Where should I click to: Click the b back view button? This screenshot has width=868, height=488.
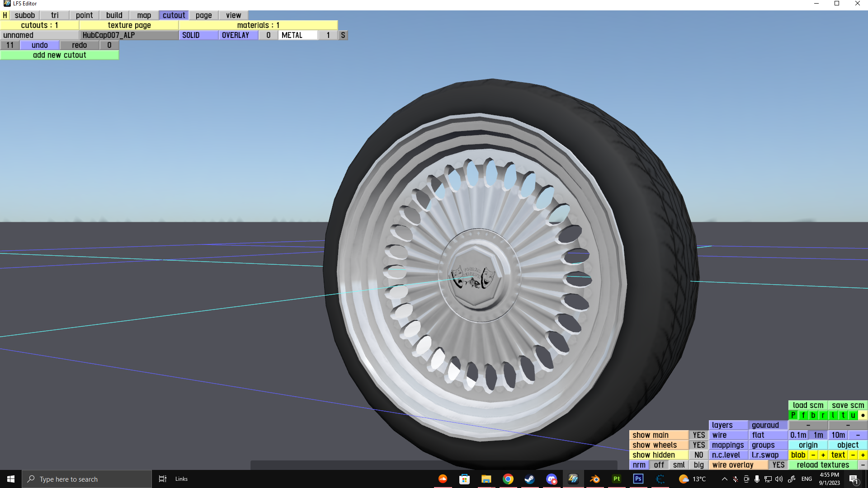813,415
